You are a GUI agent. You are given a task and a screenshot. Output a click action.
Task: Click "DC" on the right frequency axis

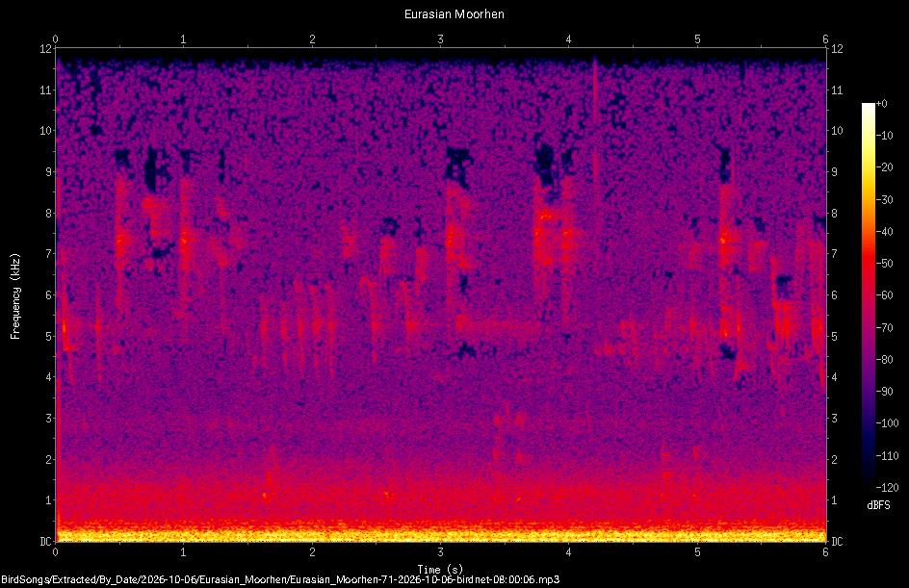click(x=837, y=542)
